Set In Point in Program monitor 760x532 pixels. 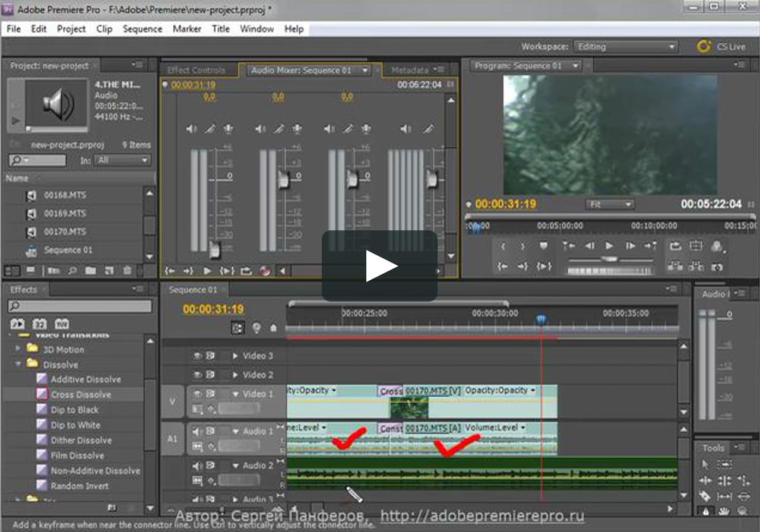pyautogui.click(x=503, y=246)
